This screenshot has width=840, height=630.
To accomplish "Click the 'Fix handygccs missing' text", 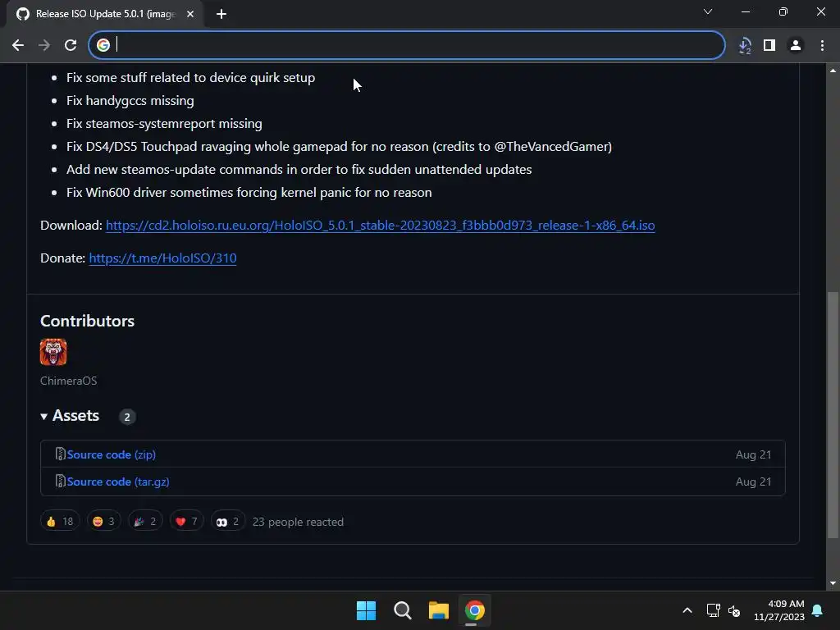I will point(130,100).
